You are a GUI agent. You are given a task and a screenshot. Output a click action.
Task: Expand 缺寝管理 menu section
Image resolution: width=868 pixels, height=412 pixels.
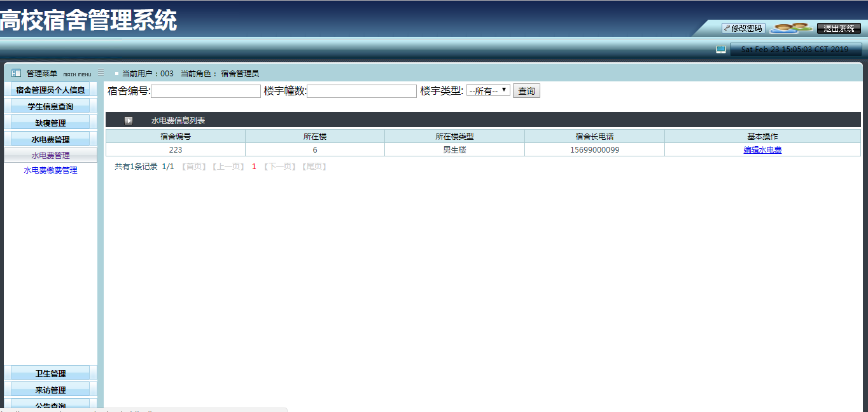[50, 123]
